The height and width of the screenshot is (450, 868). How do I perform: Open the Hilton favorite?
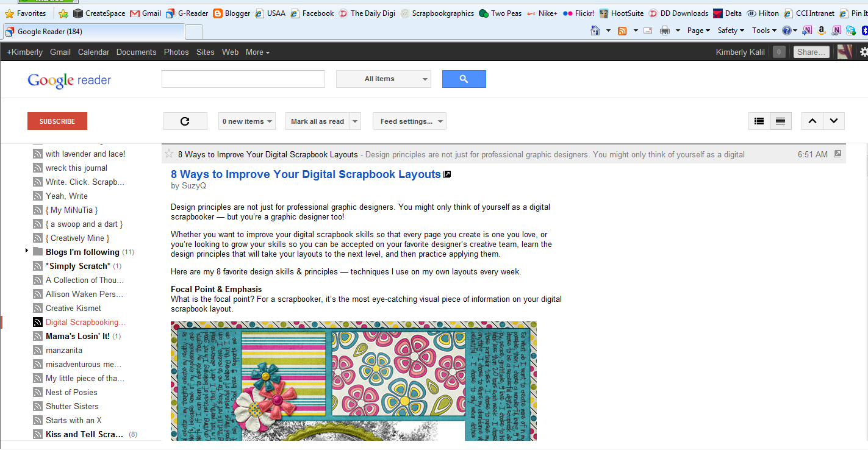coord(763,13)
